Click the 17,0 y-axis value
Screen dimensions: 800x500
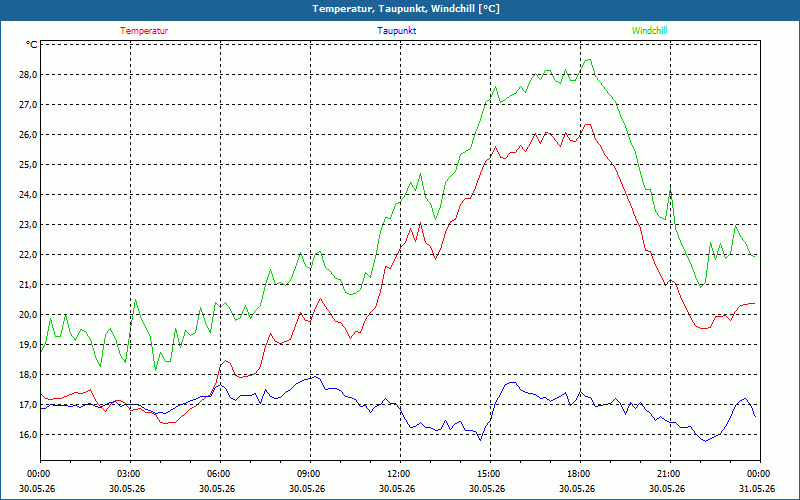(29, 405)
